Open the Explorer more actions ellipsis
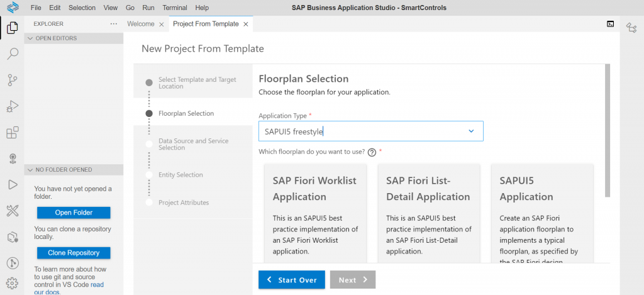The image size is (644, 295). 114,24
